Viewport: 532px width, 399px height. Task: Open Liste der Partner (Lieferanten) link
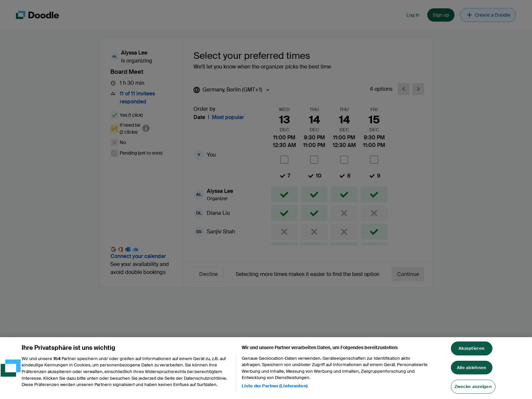click(x=275, y=386)
